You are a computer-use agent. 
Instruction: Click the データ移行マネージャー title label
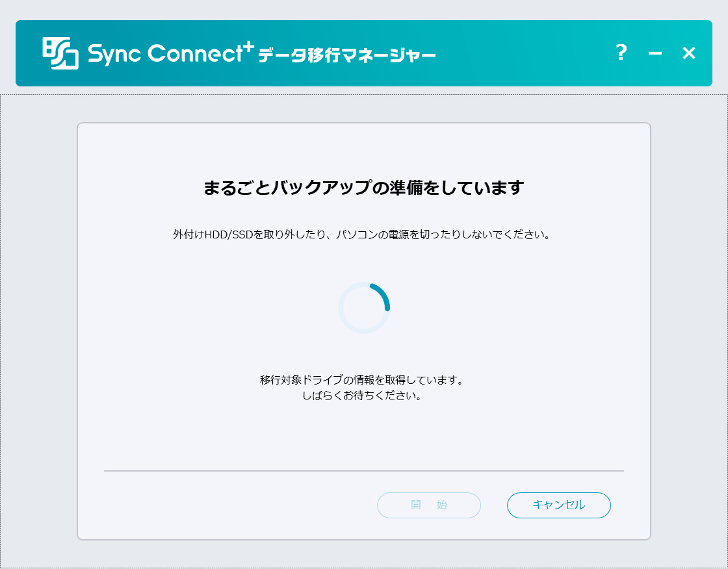tap(346, 57)
